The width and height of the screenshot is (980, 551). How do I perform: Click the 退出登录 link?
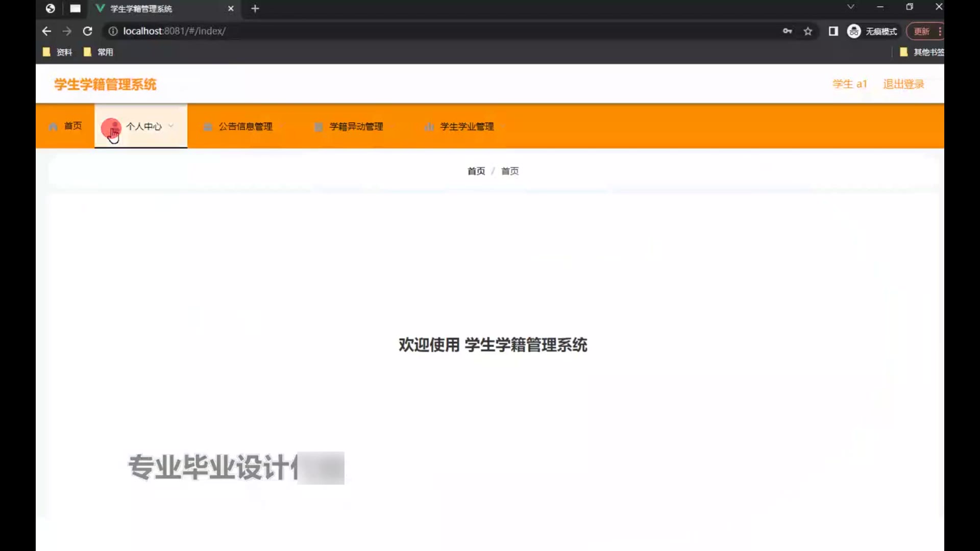pyautogui.click(x=903, y=84)
